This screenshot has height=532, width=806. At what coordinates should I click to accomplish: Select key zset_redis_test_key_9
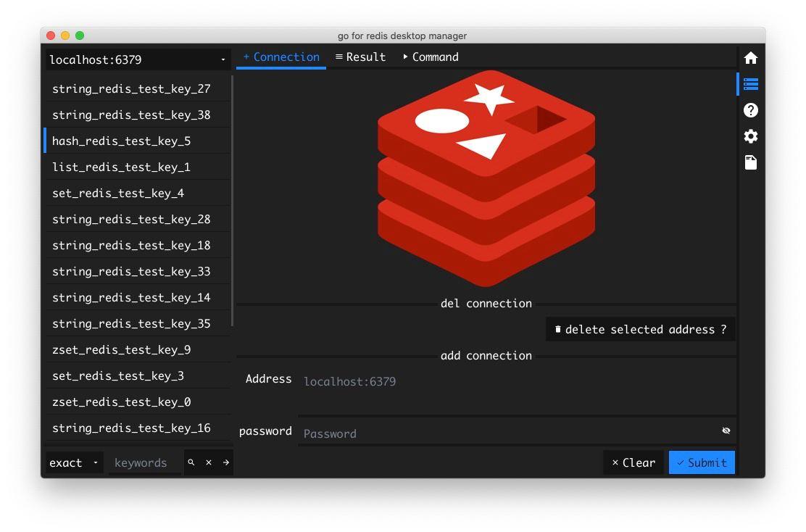coord(138,350)
